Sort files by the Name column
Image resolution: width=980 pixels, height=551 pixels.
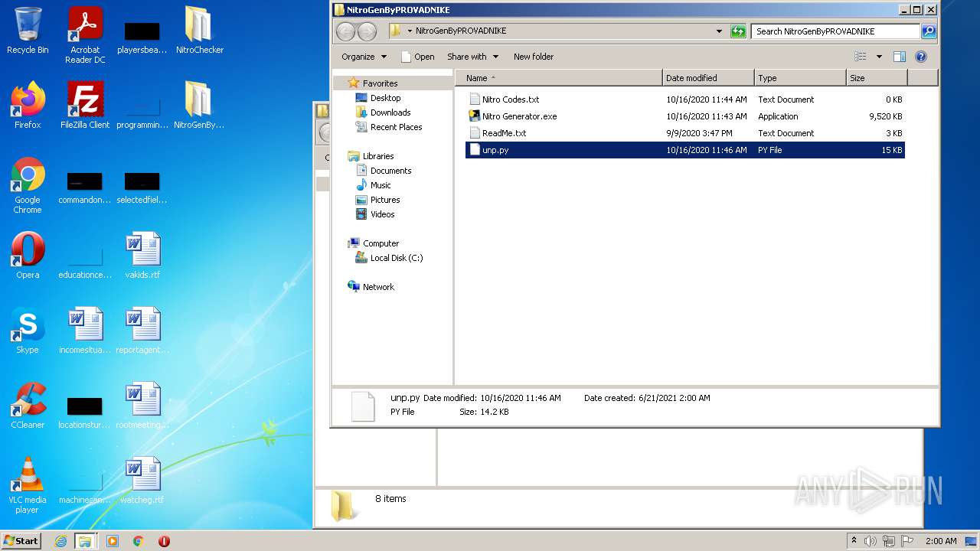click(559, 78)
